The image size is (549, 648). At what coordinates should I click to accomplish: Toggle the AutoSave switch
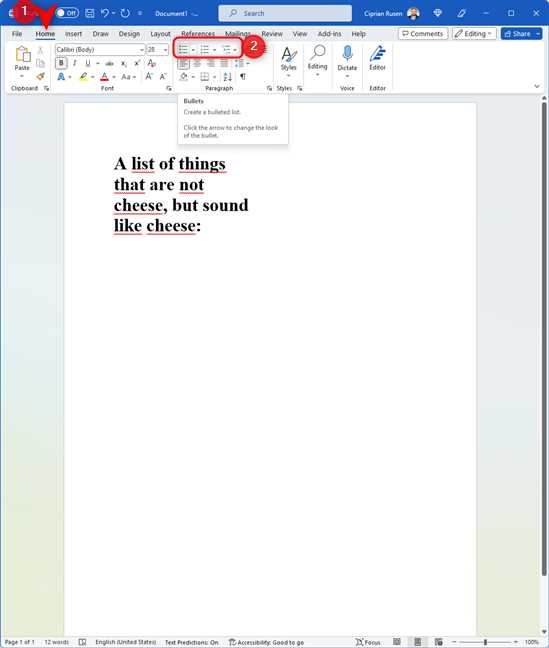pyautogui.click(x=67, y=13)
